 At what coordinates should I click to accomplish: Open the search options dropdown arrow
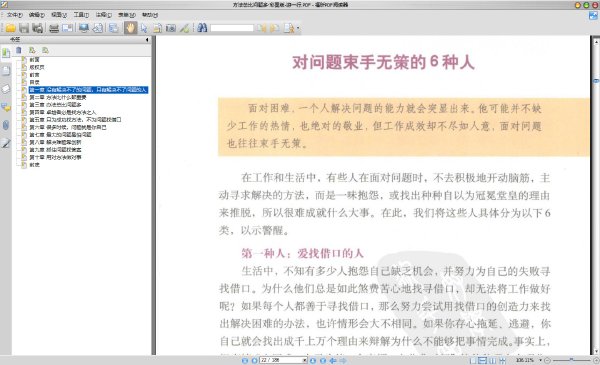coord(298,28)
